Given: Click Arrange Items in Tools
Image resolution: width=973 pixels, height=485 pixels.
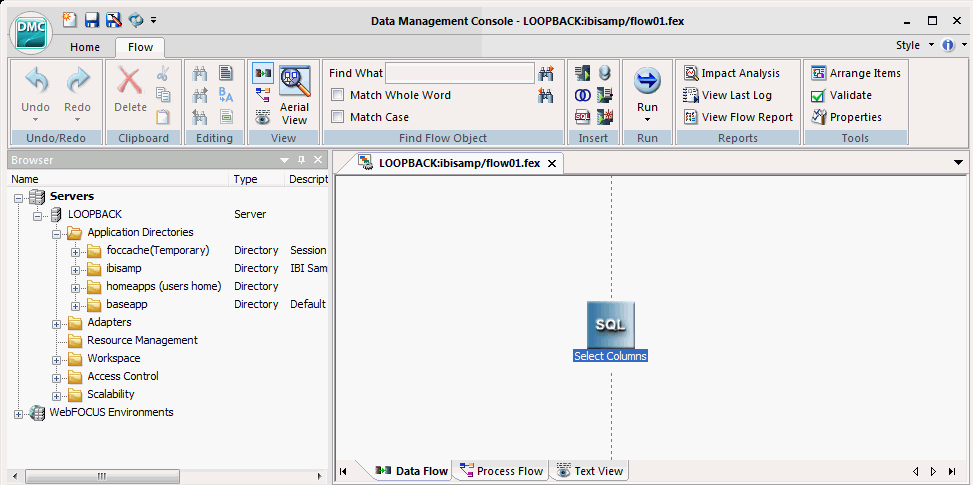Looking at the screenshot, I should (x=856, y=73).
